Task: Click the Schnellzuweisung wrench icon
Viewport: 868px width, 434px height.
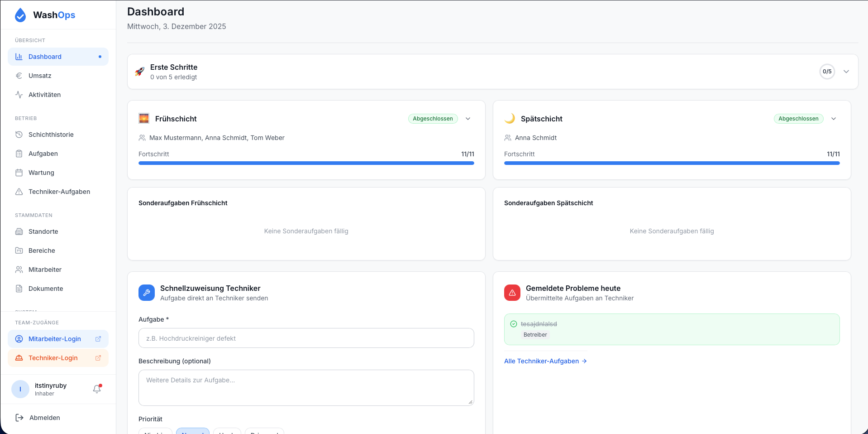Action: click(x=147, y=293)
